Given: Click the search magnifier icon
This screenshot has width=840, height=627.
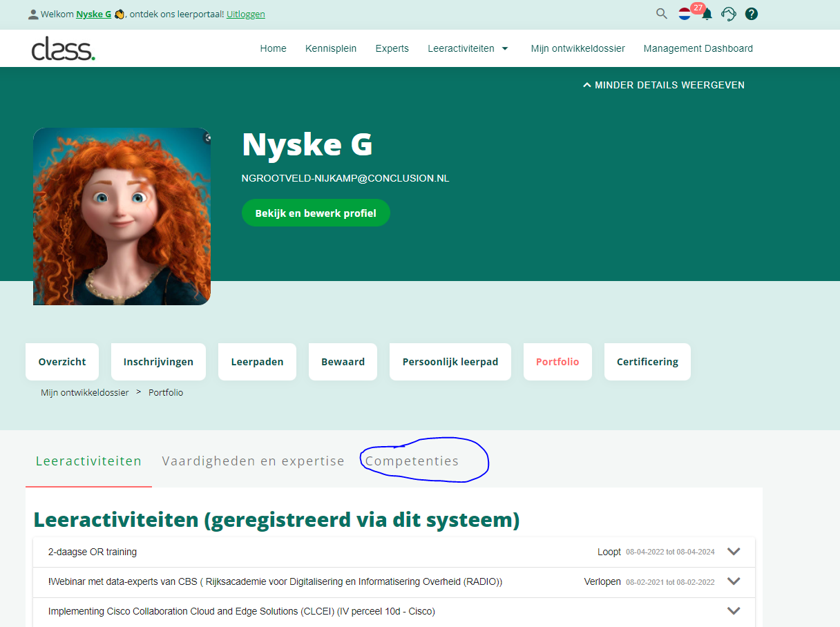Looking at the screenshot, I should pyautogui.click(x=662, y=14).
